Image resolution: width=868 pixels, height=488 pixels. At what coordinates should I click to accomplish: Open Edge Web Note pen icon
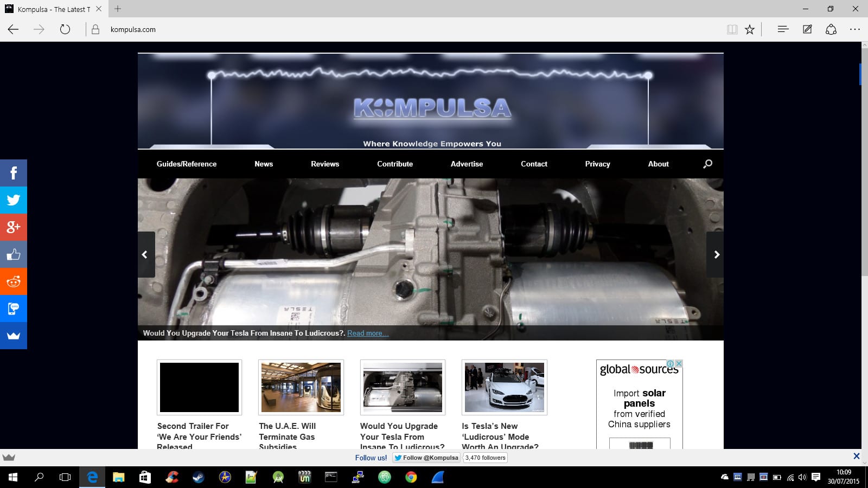807,30
